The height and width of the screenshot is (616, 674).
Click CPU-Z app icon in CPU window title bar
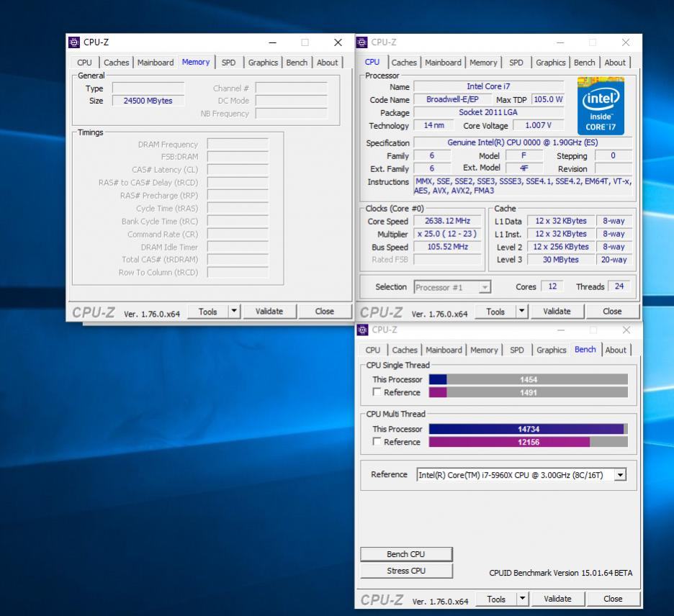click(362, 42)
